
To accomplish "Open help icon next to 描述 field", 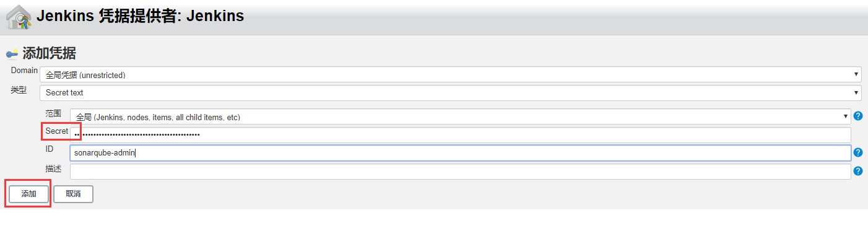I will (x=857, y=171).
